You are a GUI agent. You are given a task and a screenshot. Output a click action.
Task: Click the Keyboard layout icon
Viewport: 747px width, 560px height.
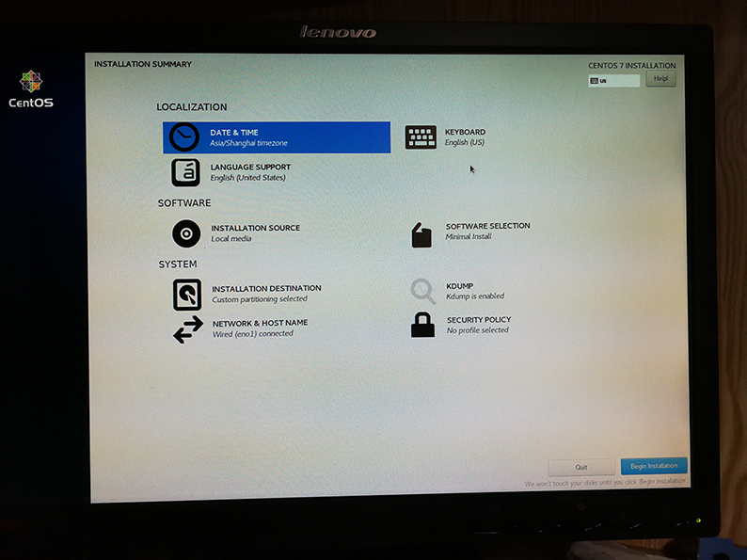click(x=421, y=137)
